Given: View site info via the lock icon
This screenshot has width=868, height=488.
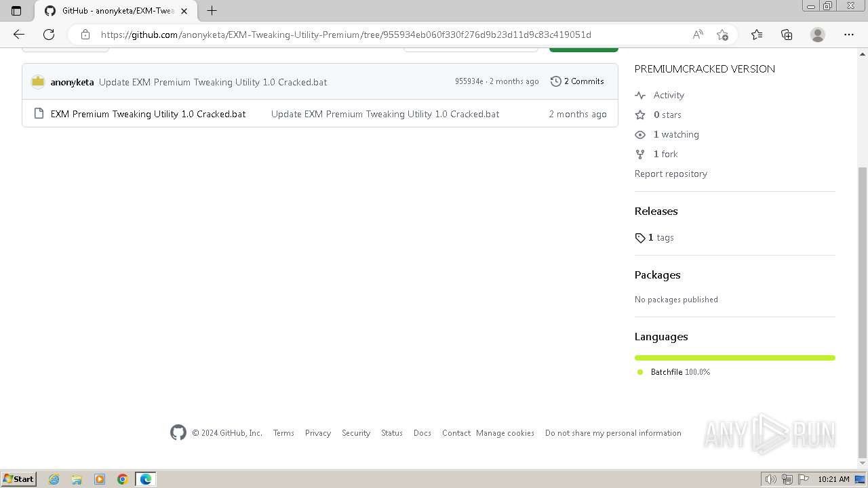Looking at the screenshot, I should click(x=85, y=35).
